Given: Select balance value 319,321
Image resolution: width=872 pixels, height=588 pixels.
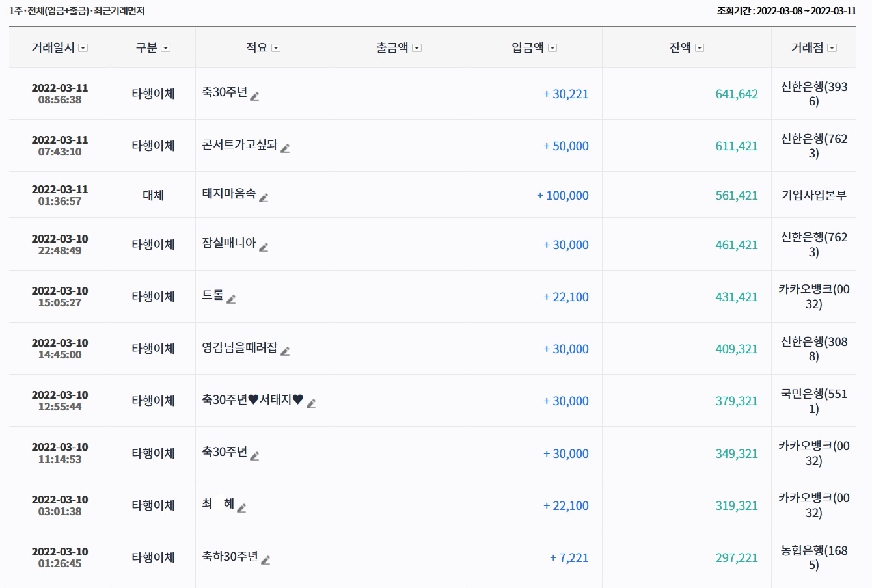Looking at the screenshot, I should [x=737, y=506].
